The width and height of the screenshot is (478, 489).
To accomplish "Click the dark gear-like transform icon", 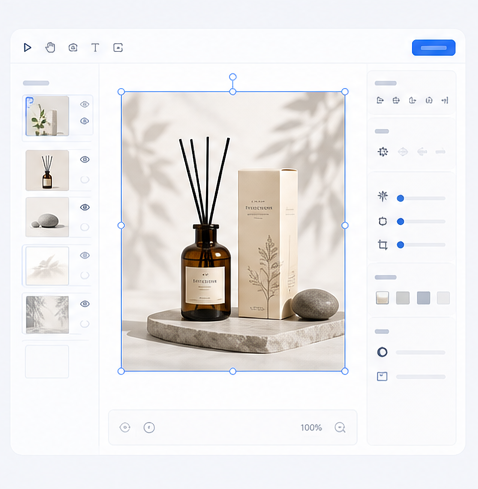I will 383,152.
